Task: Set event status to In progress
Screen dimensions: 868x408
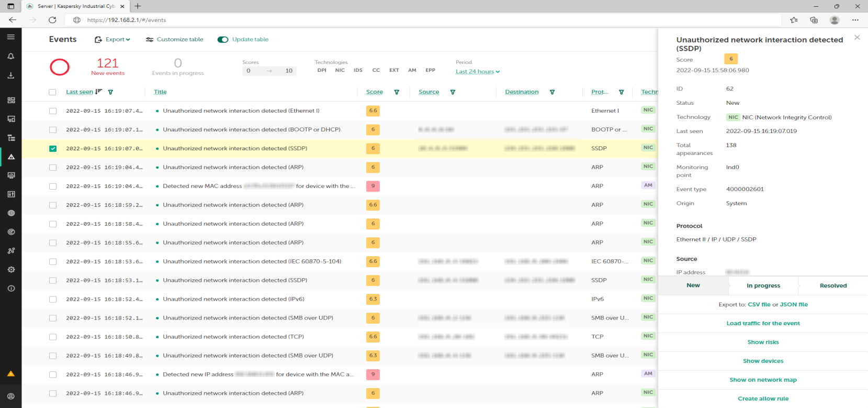Action: pyautogui.click(x=763, y=286)
